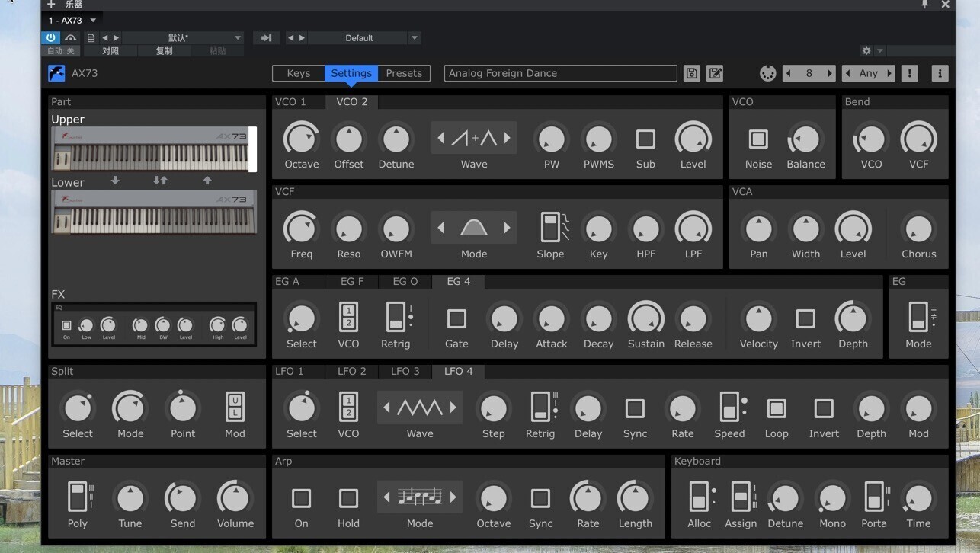
Task: Select previous VCO wave shape
Action: click(440, 139)
